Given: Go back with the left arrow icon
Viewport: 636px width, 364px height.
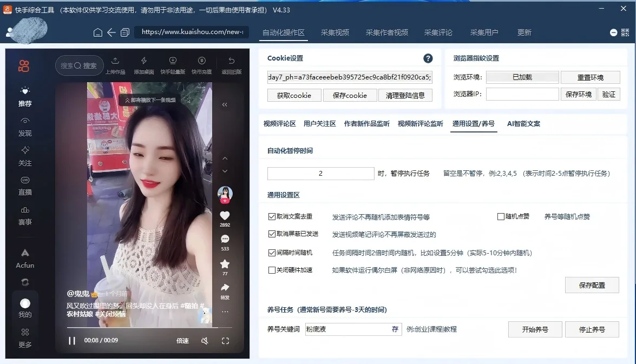Looking at the screenshot, I should (x=111, y=32).
